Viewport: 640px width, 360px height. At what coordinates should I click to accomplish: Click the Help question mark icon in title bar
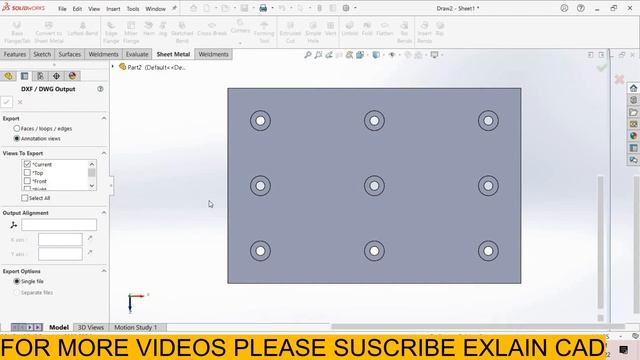pyautogui.click(x=580, y=8)
